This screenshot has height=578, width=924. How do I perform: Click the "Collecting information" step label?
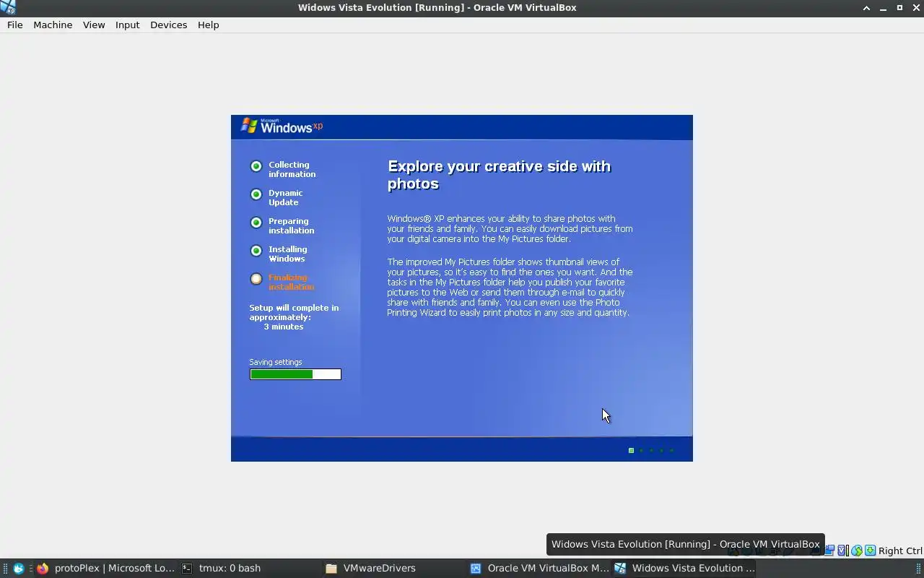click(x=292, y=169)
